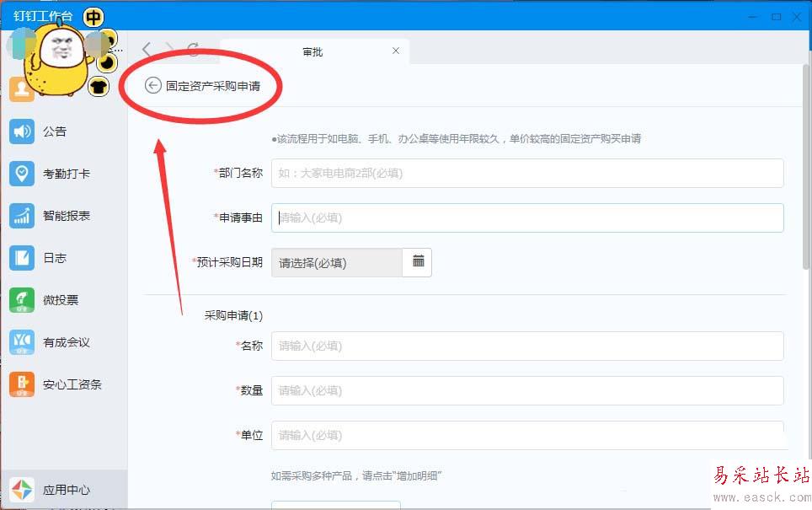Click the back arrow beside 固定资产采购申请
Image resolution: width=812 pixels, height=510 pixels.
coord(152,85)
